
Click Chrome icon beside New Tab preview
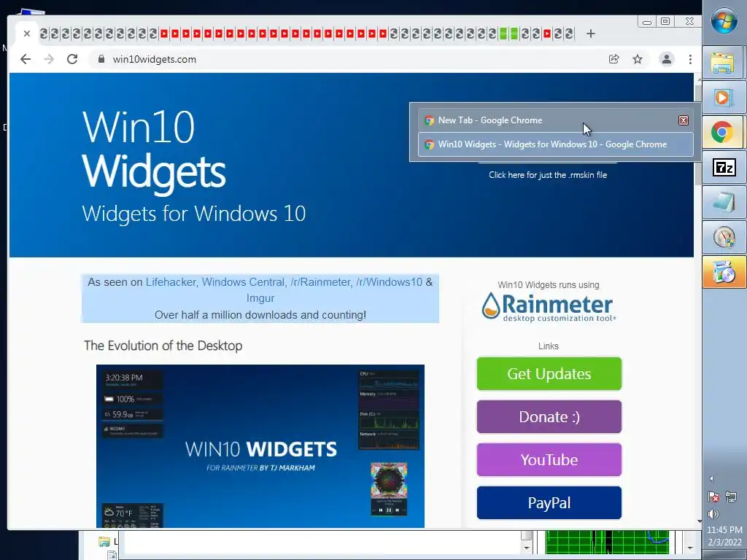point(429,120)
